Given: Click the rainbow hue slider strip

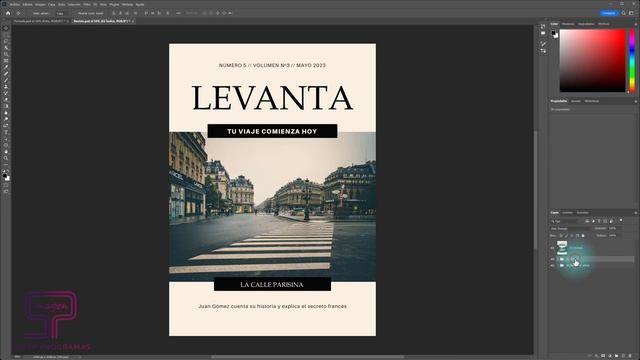Looking at the screenshot, I should point(632,60).
